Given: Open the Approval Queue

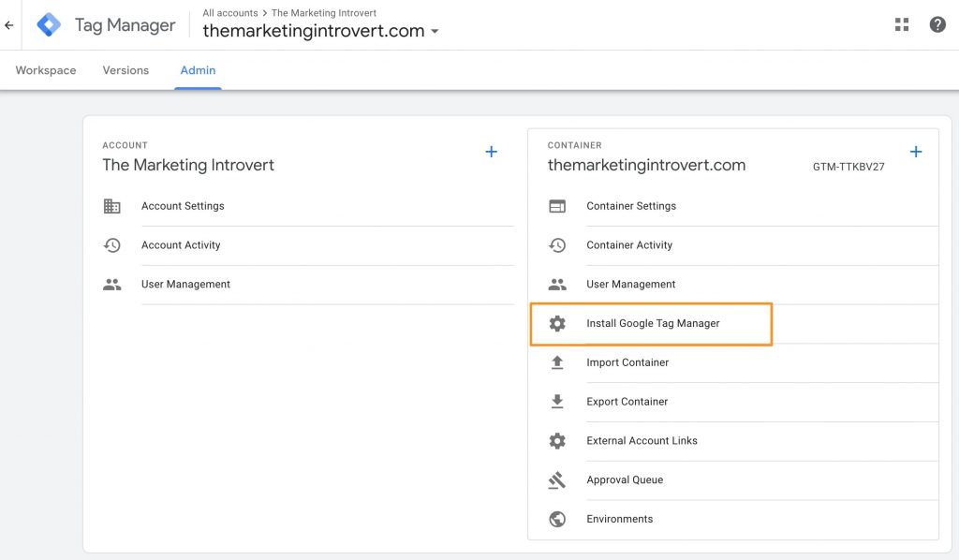Looking at the screenshot, I should (x=626, y=479).
